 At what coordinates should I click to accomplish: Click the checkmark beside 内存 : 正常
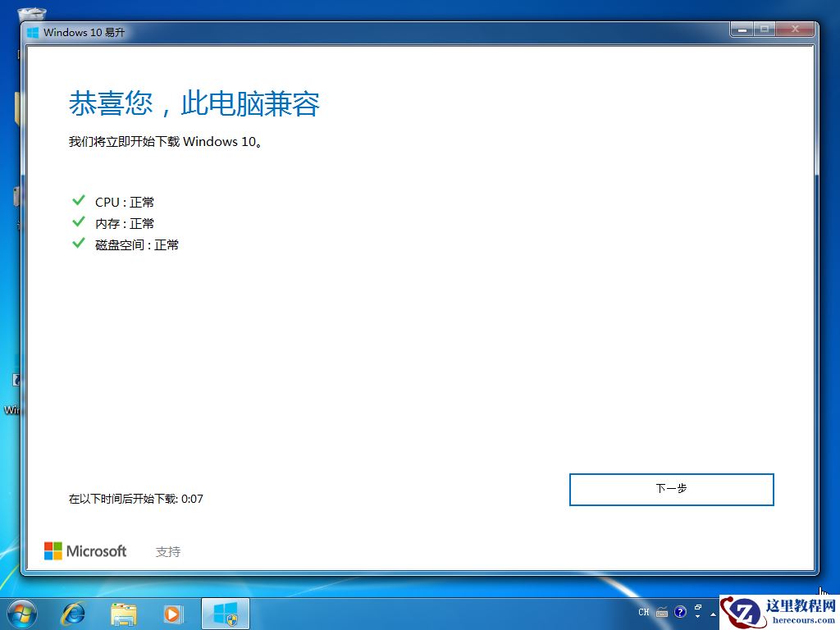pos(79,221)
